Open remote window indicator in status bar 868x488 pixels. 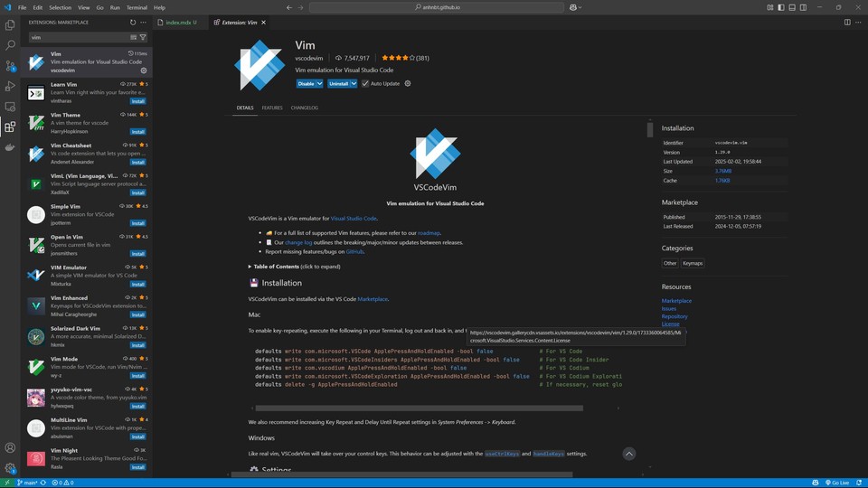click(7, 483)
